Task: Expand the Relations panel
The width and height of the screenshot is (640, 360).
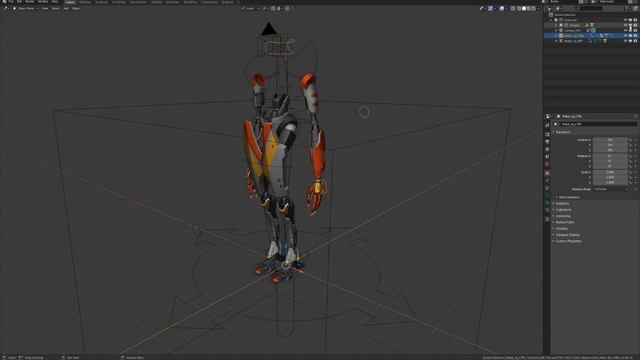Action: [562, 203]
